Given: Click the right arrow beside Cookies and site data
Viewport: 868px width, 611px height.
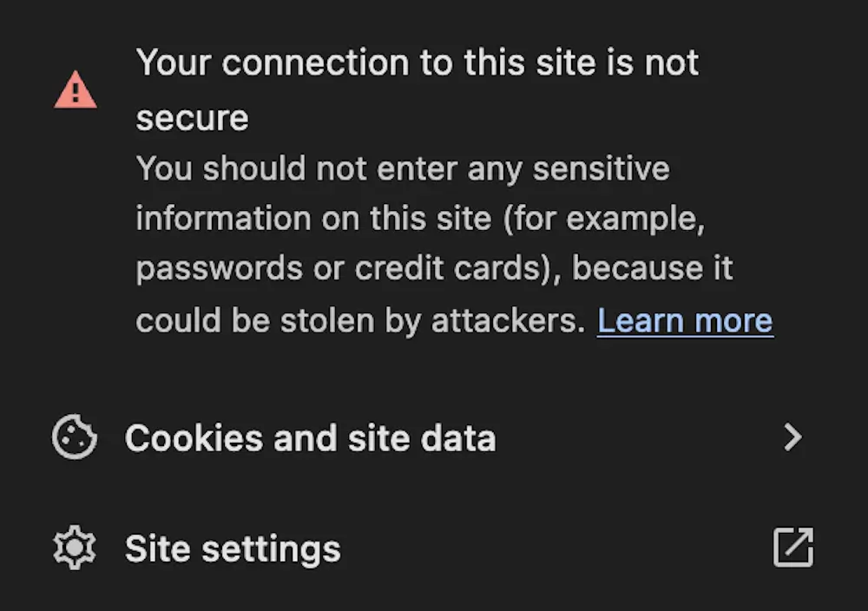Looking at the screenshot, I should [793, 437].
